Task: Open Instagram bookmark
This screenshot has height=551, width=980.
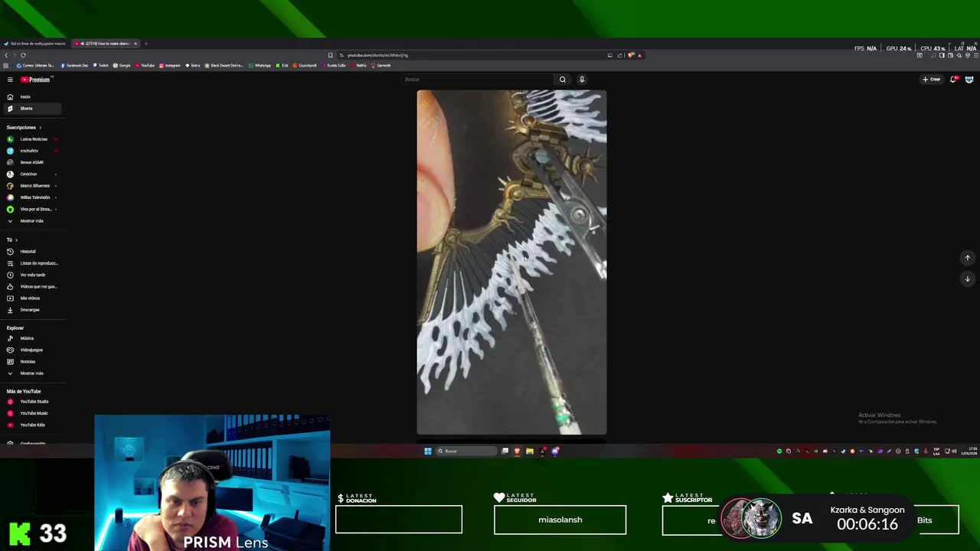Action: click(170, 66)
